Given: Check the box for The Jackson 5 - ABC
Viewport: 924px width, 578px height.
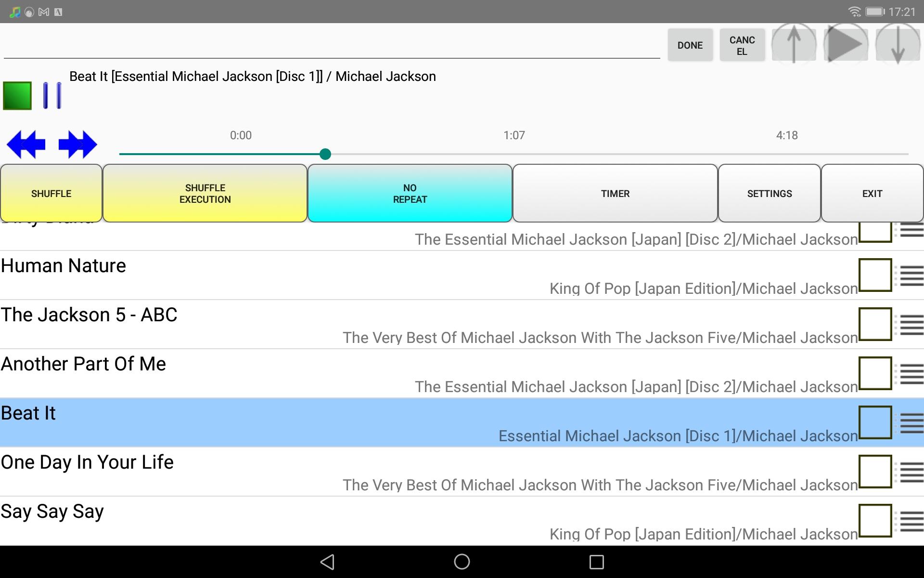Looking at the screenshot, I should pos(876,324).
